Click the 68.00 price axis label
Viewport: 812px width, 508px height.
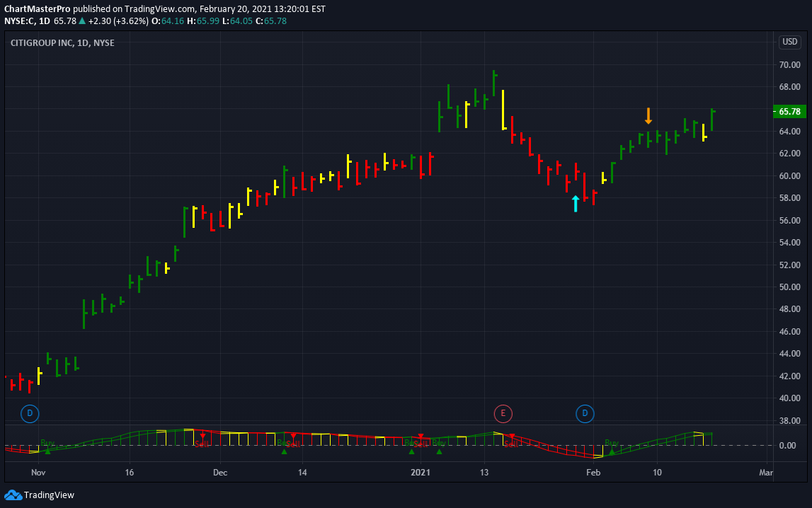click(x=790, y=87)
